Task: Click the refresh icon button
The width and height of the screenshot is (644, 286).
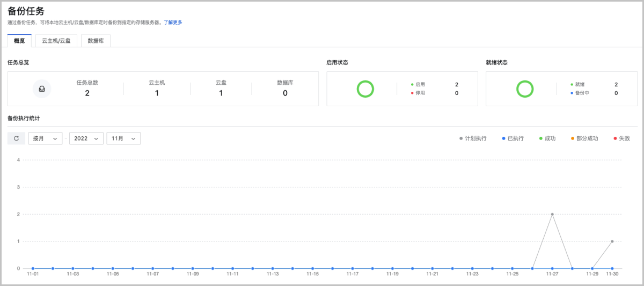Action: [16, 138]
